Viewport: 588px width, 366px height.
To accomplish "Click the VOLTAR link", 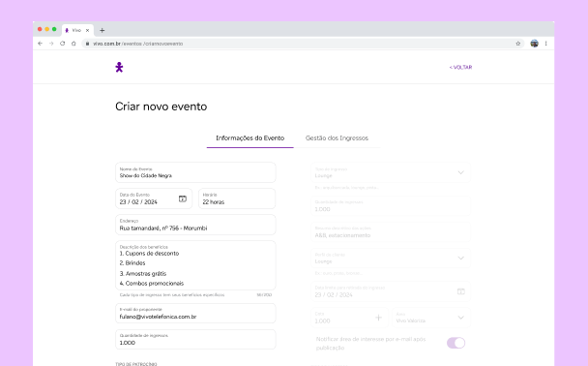I will pyautogui.click(x=460, y=67).
